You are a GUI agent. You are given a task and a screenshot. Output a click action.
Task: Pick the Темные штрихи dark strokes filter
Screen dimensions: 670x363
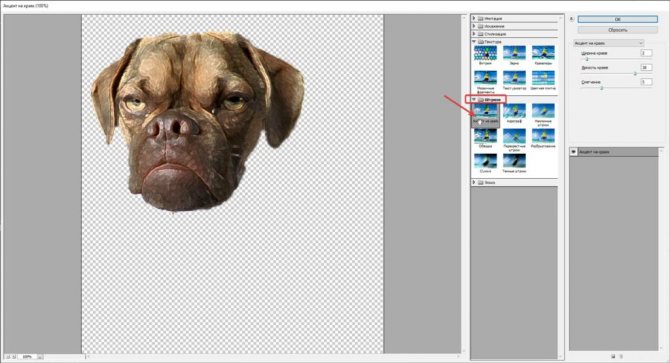514,161
